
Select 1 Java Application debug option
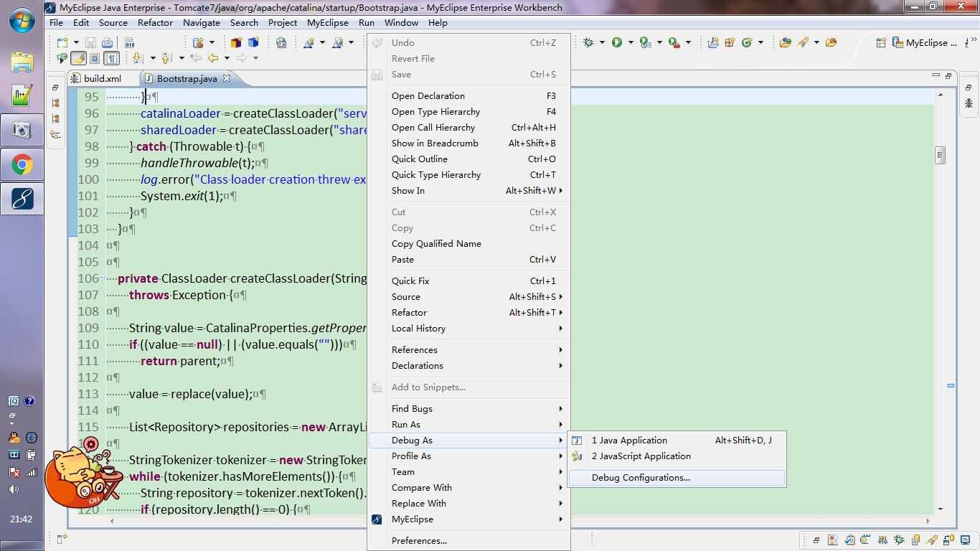[677, 441]
